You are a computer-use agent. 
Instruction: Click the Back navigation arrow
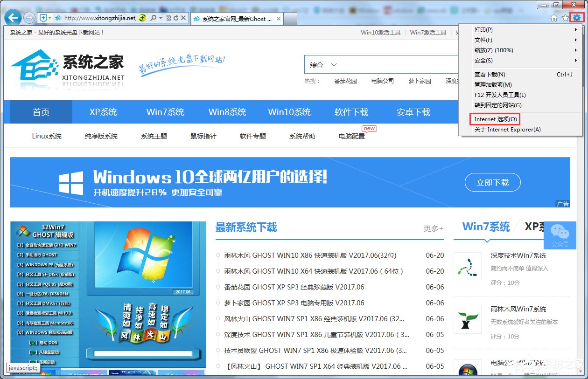point(12,17)
